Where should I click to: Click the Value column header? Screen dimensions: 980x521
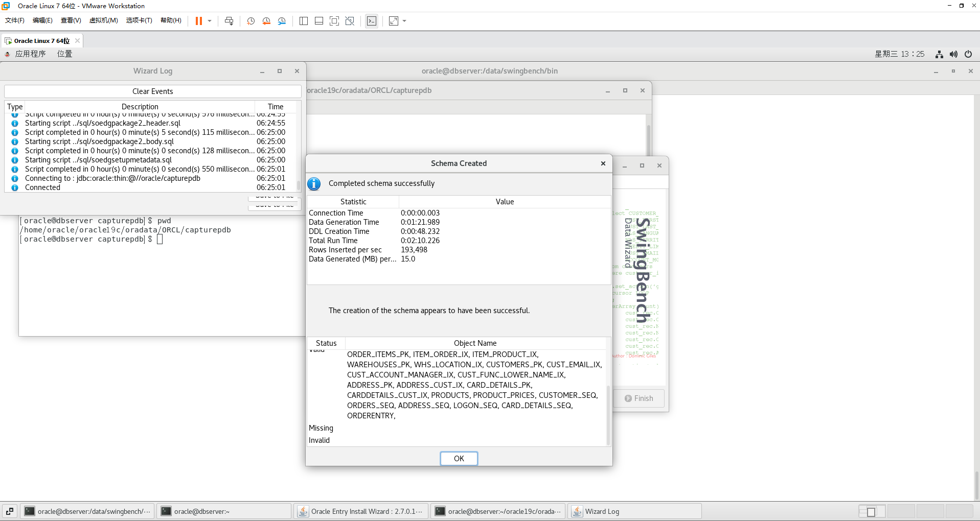click(505, 202)
